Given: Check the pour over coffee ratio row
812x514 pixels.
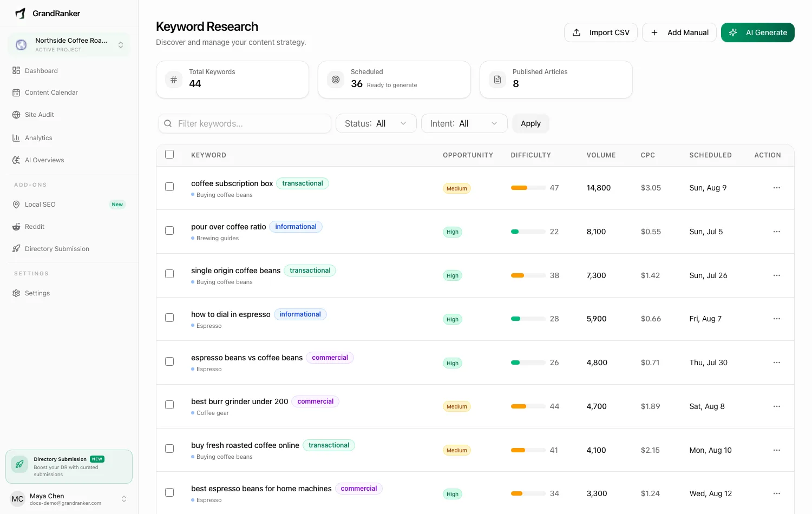Looking at the screenshot, I should click(x=169, y=230).
